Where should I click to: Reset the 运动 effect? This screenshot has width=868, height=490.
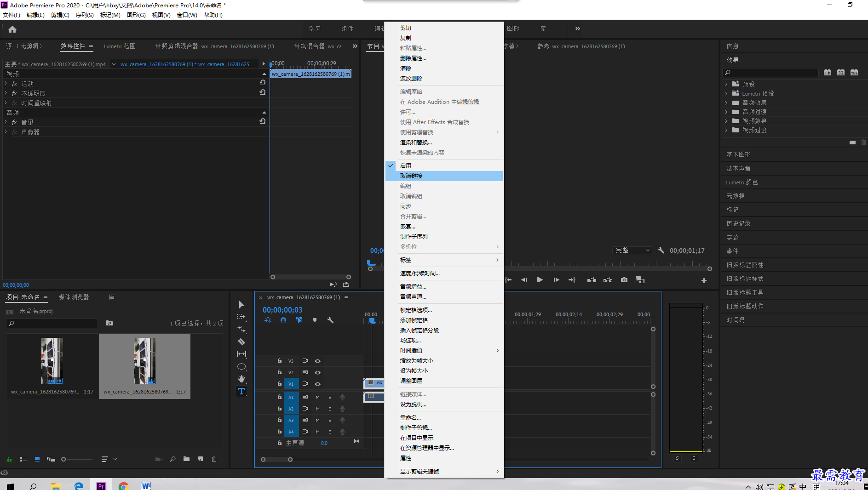263,82
